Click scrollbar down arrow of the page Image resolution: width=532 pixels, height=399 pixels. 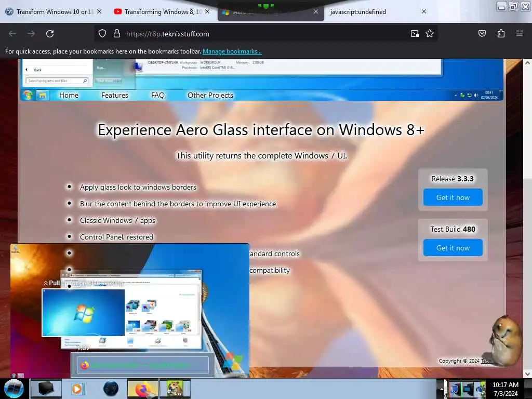pos(527,374)
